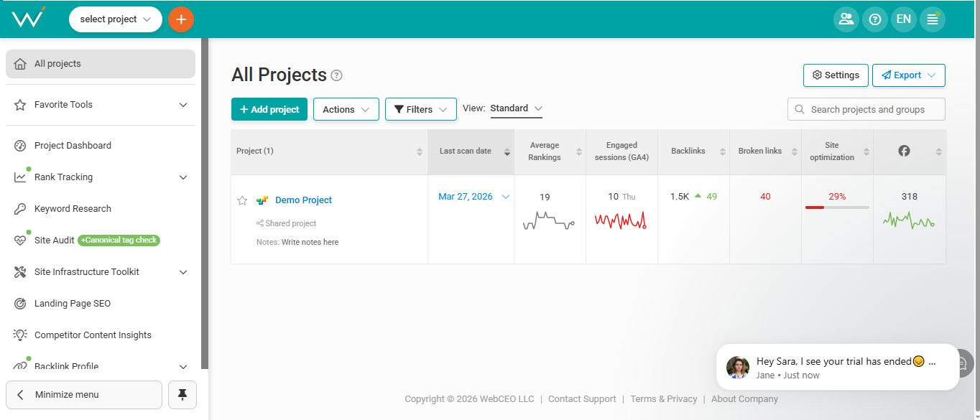The width and height of the screenshot is (980, 420).
Task: Open the Filters dropdown
Action: point(421,109)
